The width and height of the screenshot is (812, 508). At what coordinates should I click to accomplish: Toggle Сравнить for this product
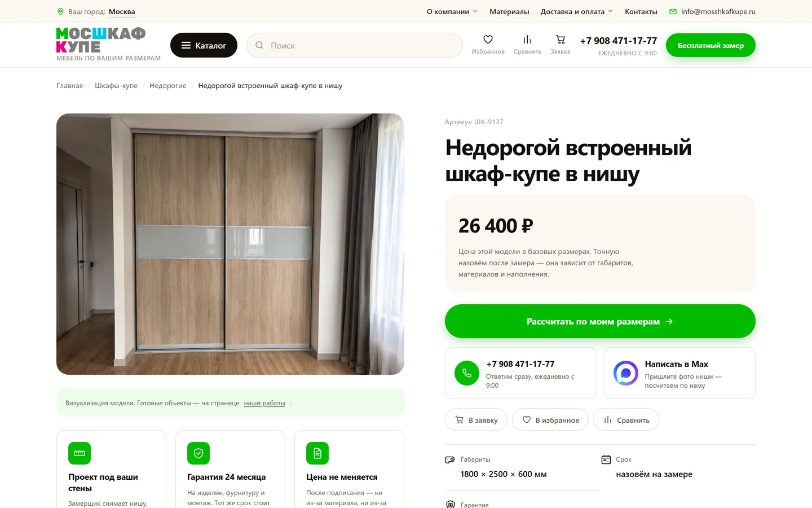click(626, 419)
